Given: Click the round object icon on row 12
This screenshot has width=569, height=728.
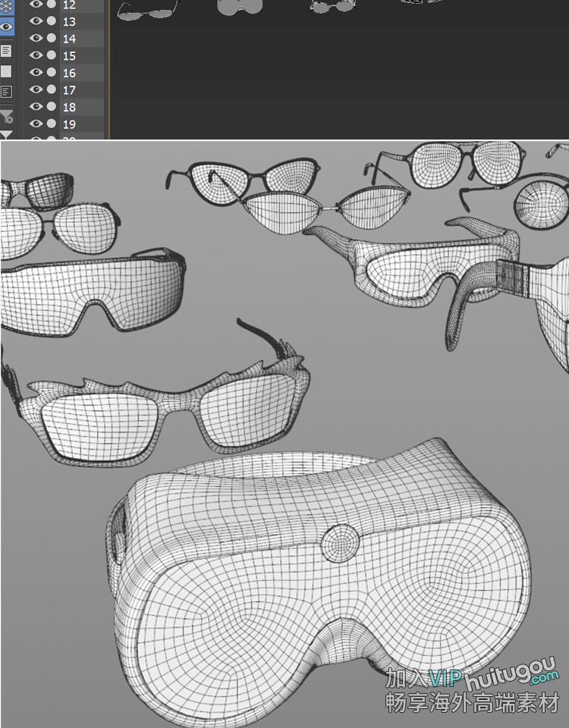Looking at the screenshot, I should click(52, 5).
